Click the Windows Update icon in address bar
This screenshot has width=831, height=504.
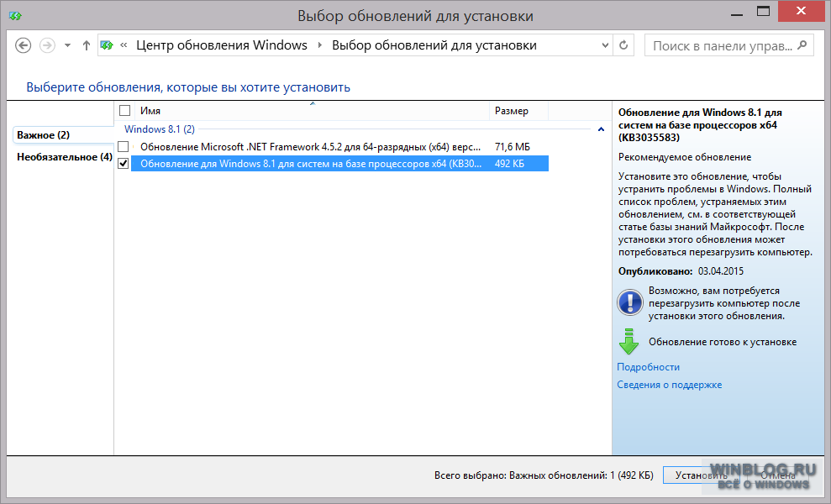[107, 45]
